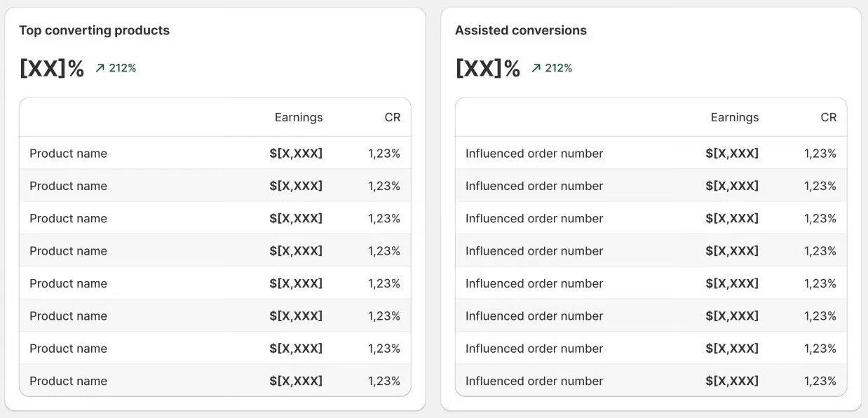Select the last Product name row
The height and width of the screenshot is (418, 868).
tap(68, 381)
